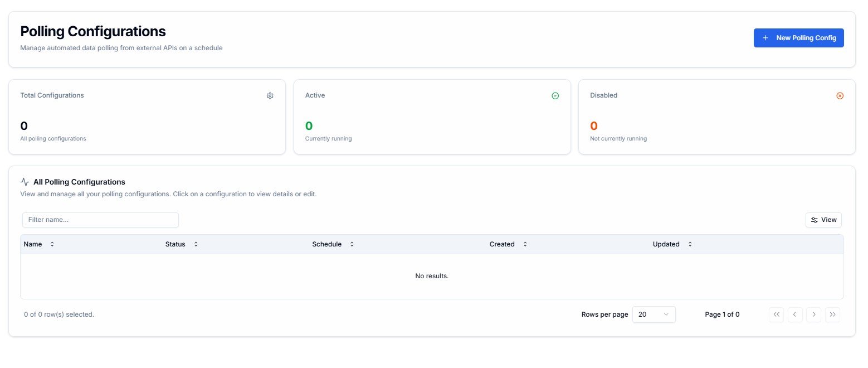Go to last page with double-right chevron

[x=833, y=314]
